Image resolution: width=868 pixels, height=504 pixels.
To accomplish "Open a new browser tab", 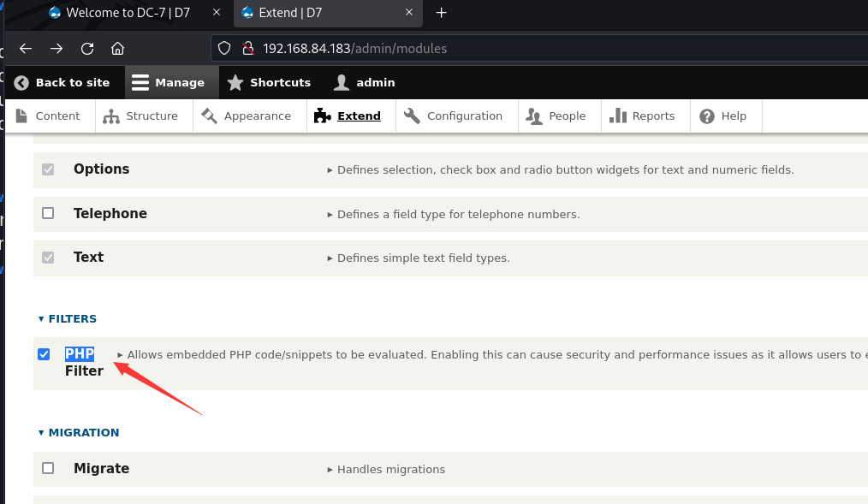I will (441, 12).
